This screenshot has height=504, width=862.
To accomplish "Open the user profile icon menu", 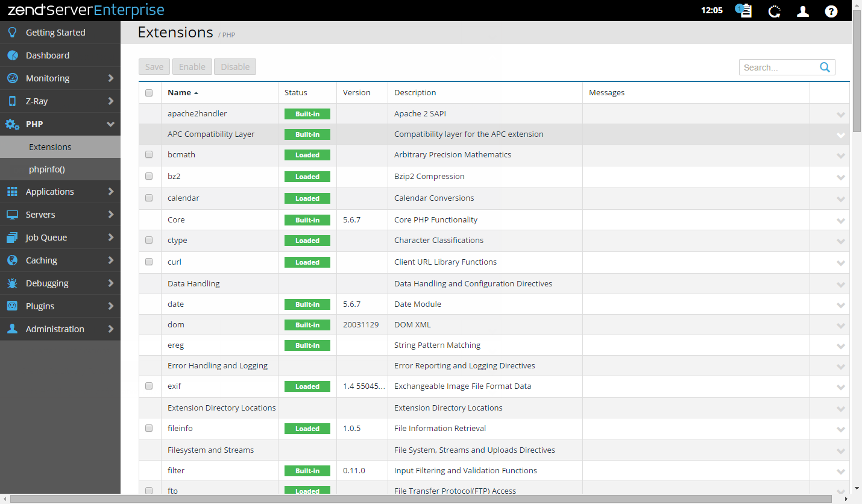I will 803,11.
